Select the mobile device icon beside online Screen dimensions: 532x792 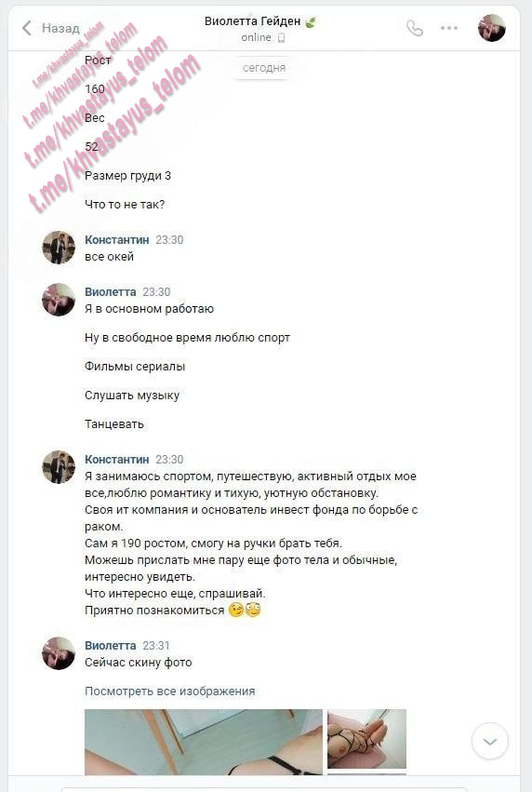pyautogui.click(x=282, y=38)
